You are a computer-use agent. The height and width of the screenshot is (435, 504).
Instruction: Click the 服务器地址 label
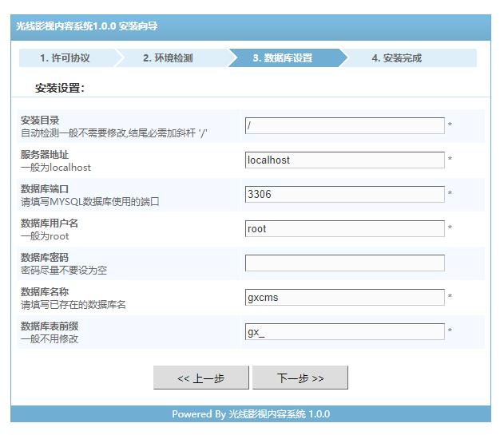(x=45, y=155)
